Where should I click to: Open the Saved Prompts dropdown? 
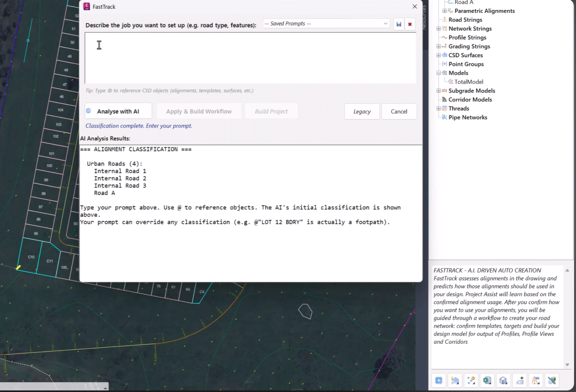coord(326,24)
